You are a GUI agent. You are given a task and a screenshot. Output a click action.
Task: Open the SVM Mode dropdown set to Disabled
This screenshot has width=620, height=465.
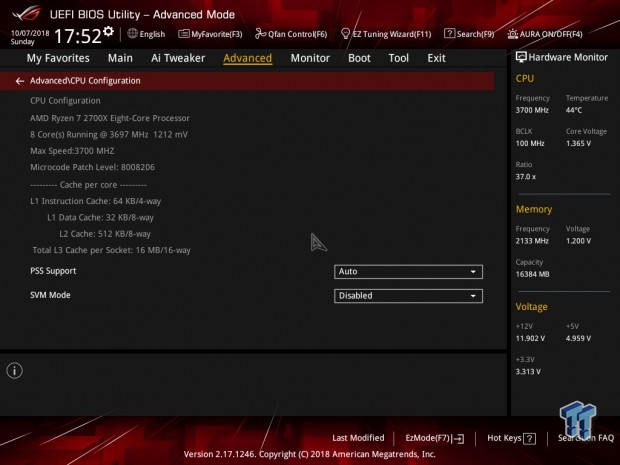408,296
